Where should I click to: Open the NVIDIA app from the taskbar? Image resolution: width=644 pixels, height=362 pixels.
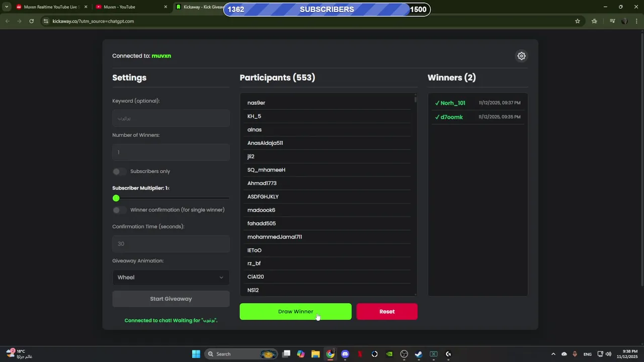[389, 354]
